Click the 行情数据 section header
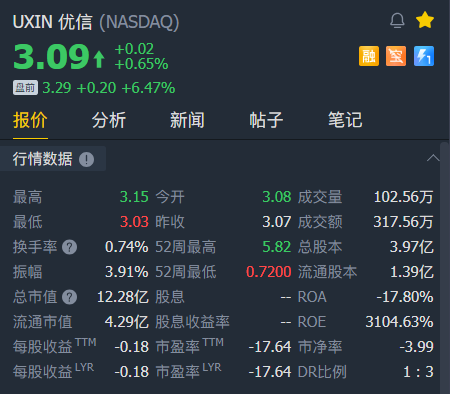 click(x=53, y=159)
